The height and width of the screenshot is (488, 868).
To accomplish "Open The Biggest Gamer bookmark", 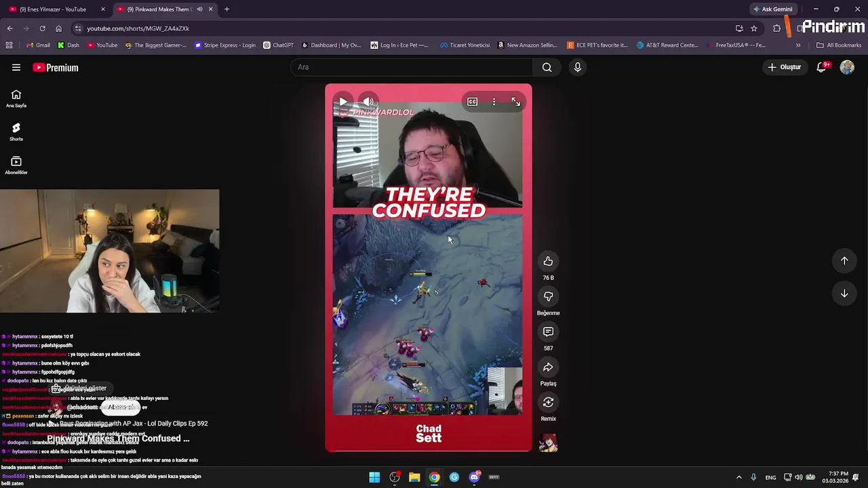I will pyautogui.click(x=156, y=45).
